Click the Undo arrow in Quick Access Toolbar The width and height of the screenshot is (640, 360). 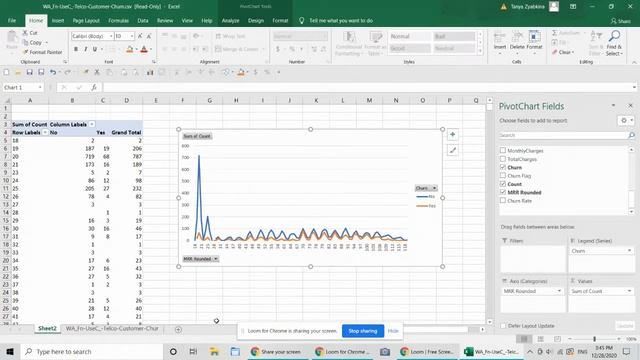point(53,72)
